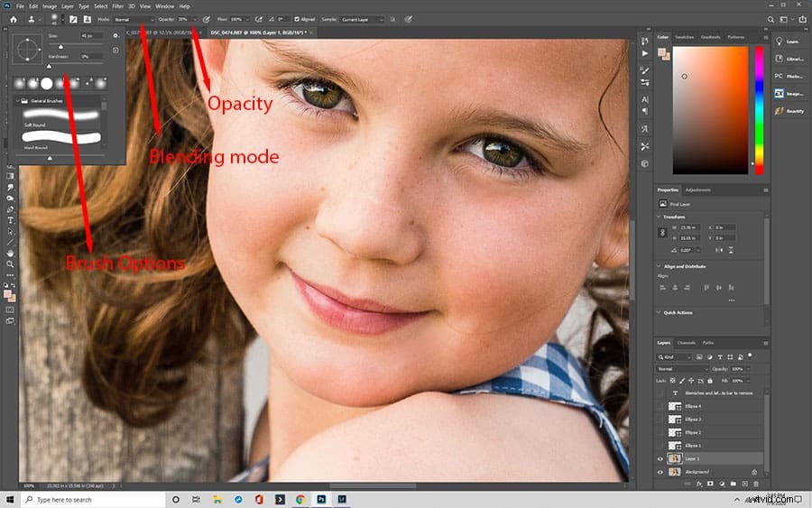812x508 pixels.
Task: Toggle link width and height icon
Action: 662,233
